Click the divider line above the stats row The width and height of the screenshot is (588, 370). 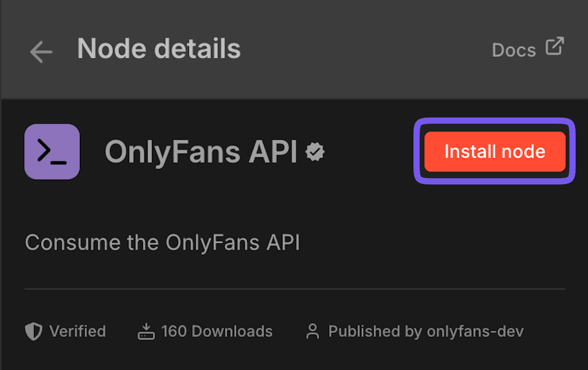tap(294, 289)
